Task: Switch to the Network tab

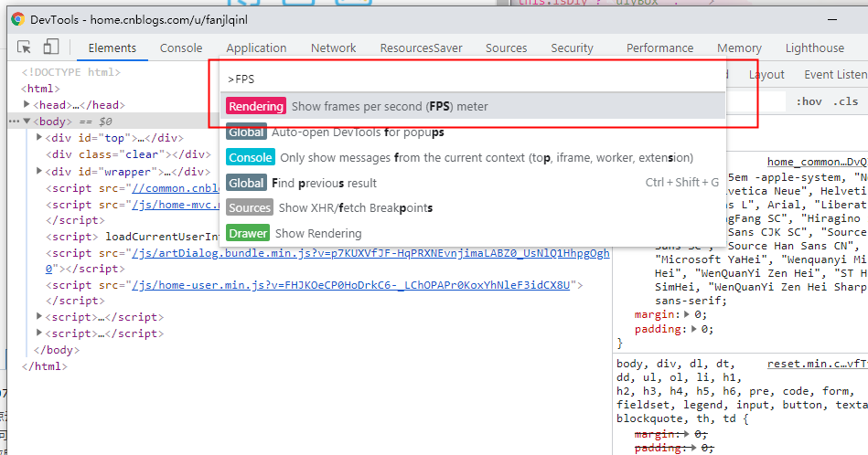Action: [333, 48]
